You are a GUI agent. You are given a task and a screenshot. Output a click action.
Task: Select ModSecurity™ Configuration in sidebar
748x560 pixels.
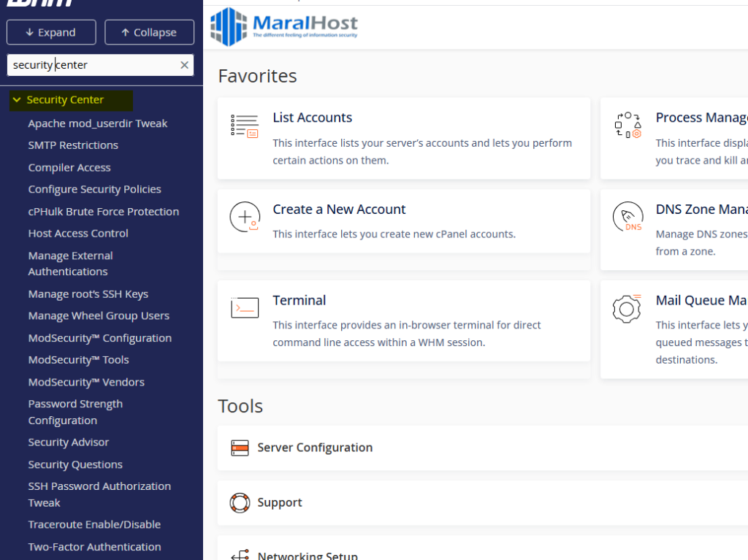pos(99,338)
